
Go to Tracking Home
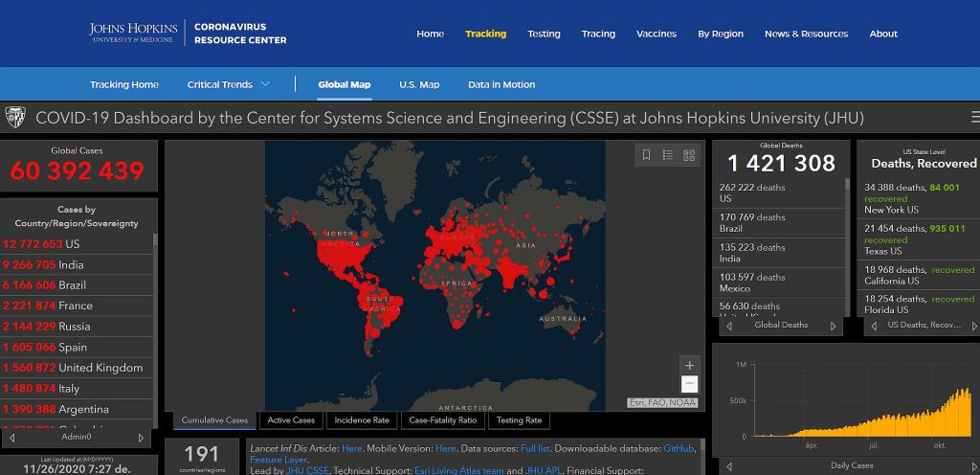click(124, 84)
